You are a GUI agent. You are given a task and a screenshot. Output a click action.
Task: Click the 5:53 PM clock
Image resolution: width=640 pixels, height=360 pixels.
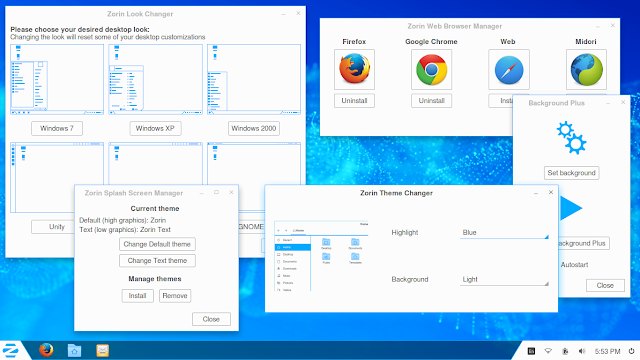pyautogui.click(x=607, y=351)
